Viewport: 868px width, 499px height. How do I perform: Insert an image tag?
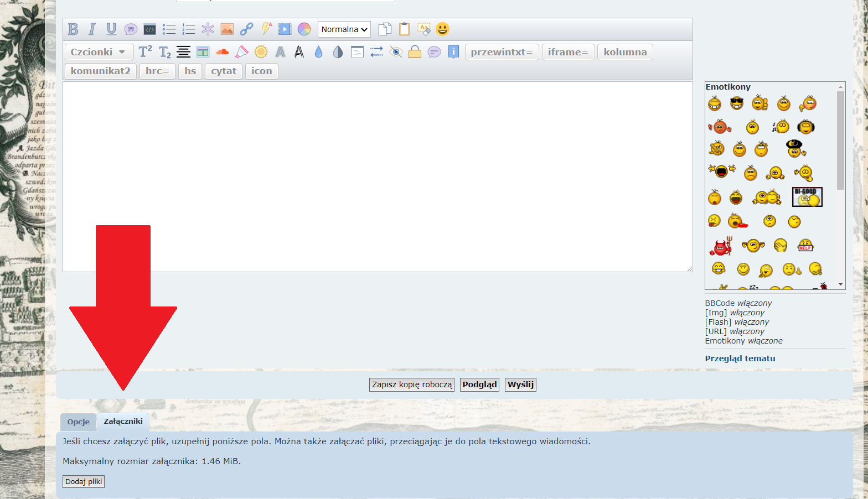(x=227, y=29)
